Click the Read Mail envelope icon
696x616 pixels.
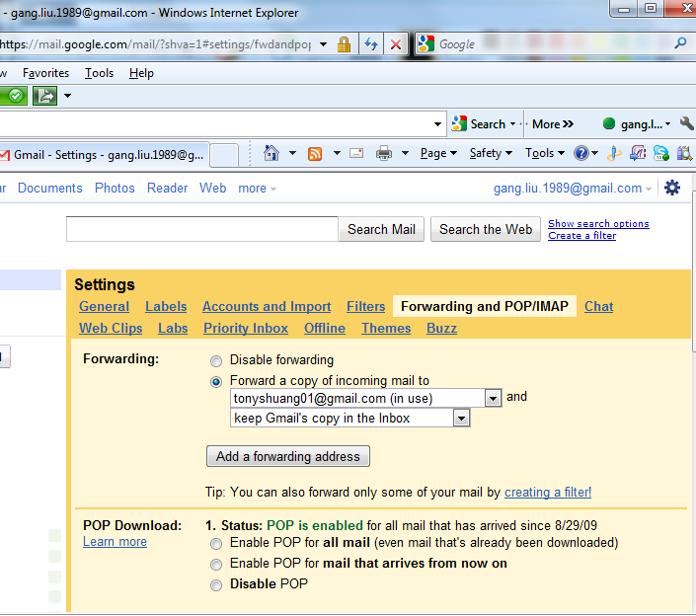356,154
